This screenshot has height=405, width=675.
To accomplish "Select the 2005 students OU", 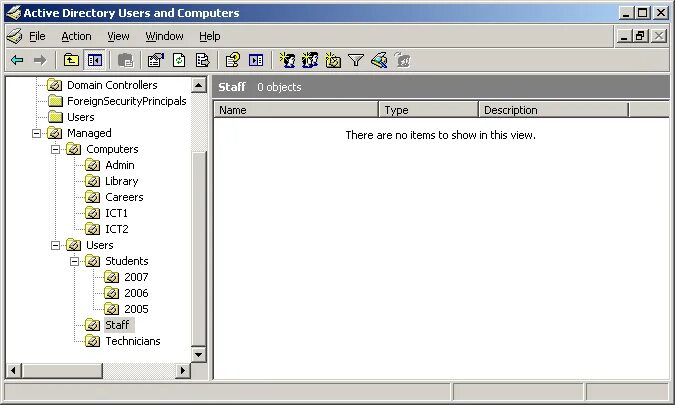I will [x=136, y=309].
